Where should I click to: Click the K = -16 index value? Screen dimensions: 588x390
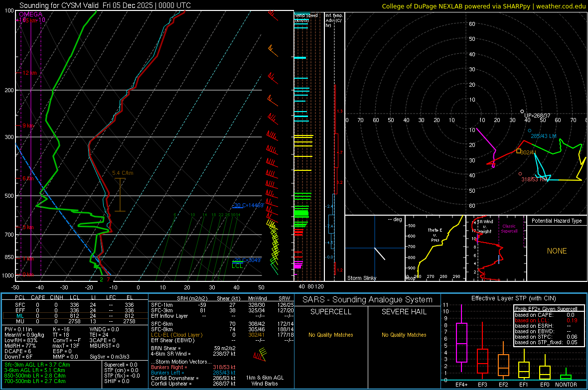[61, 329]
